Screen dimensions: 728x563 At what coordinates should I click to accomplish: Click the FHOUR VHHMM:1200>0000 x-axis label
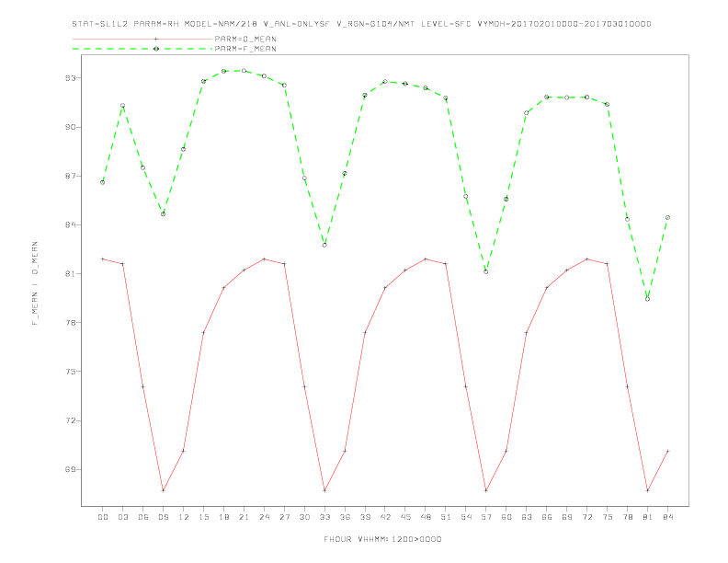(382, 539)
